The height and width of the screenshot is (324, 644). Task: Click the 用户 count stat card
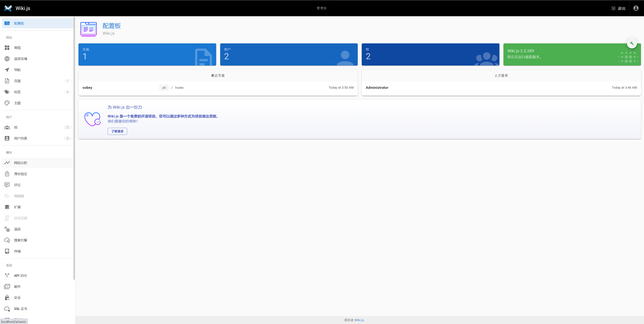[288, 54]
